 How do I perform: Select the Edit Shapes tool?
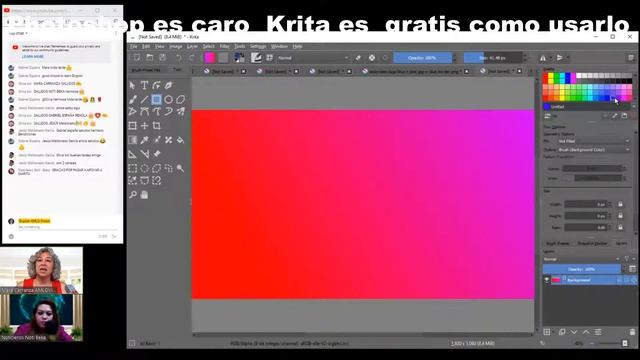156,85
